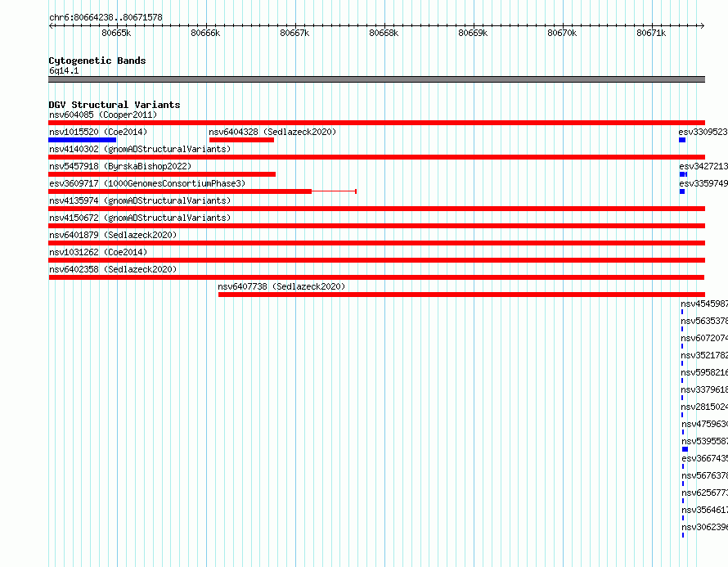Click the blue nsv1015520 variant bar

[82, 140]
